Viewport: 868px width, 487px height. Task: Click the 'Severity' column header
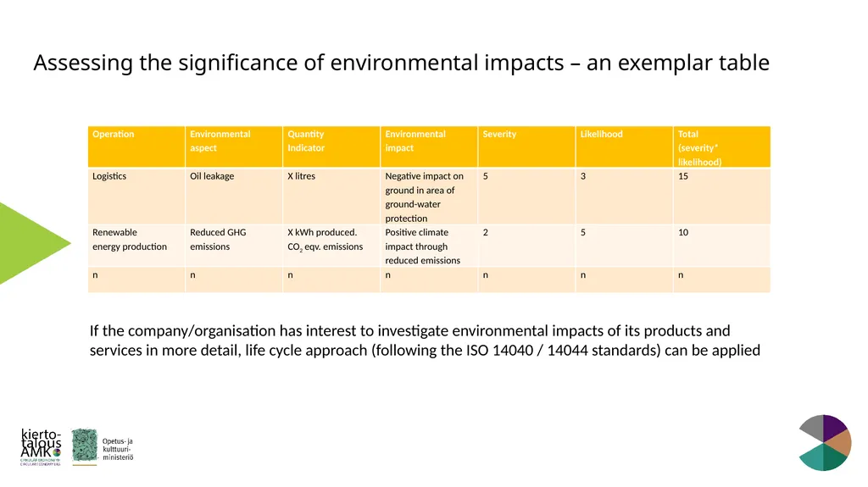526,147
